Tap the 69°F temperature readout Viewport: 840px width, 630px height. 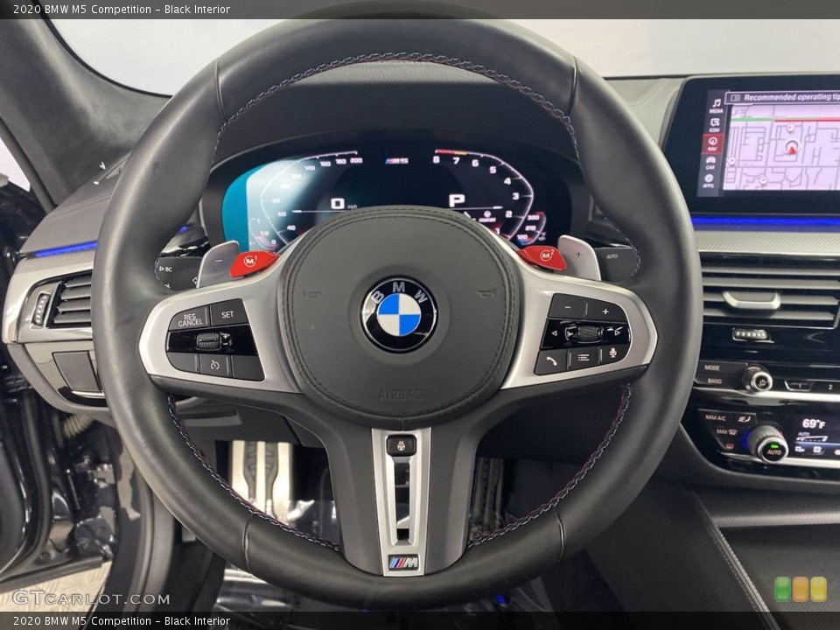tap(813, 423)
